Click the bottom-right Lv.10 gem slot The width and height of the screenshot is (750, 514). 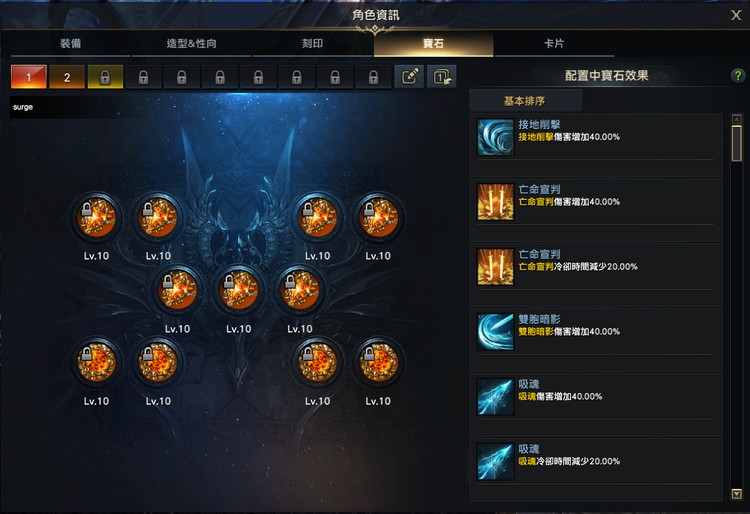[x=378, y=362]
